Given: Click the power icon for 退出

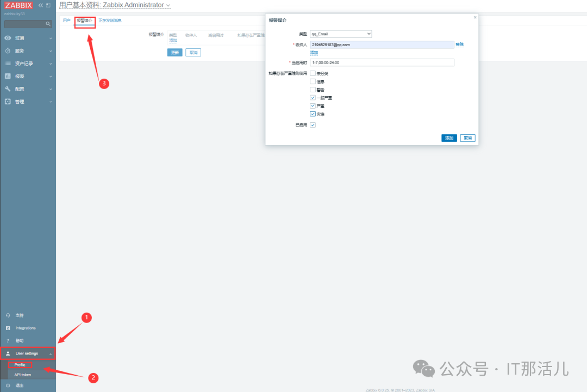Looking at the screenshot, I should (x=8, y=385).
